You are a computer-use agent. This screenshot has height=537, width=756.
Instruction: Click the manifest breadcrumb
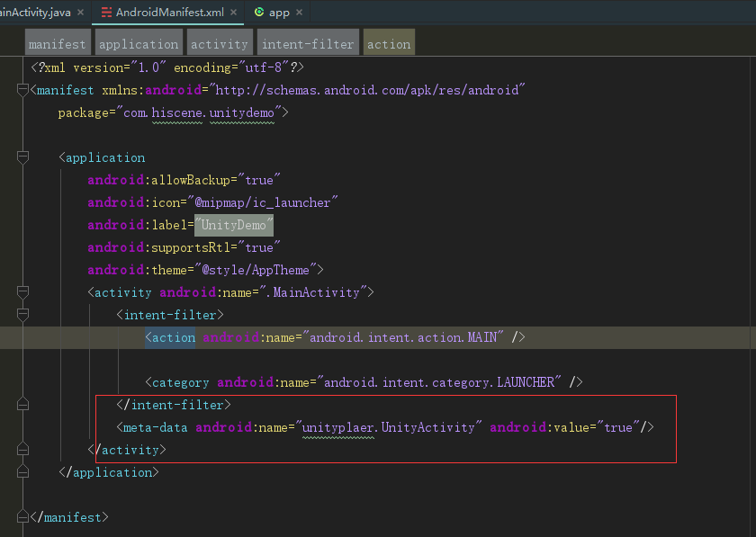(57, 42)
